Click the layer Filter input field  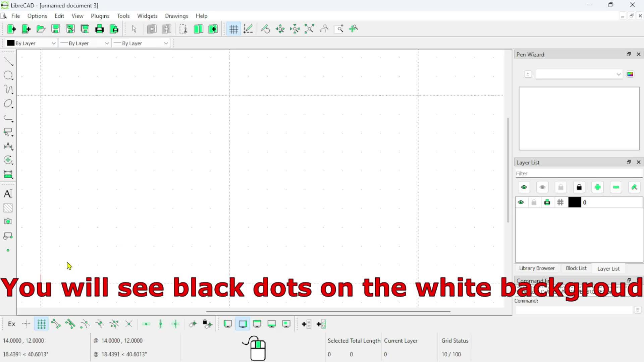pos(579,173)
